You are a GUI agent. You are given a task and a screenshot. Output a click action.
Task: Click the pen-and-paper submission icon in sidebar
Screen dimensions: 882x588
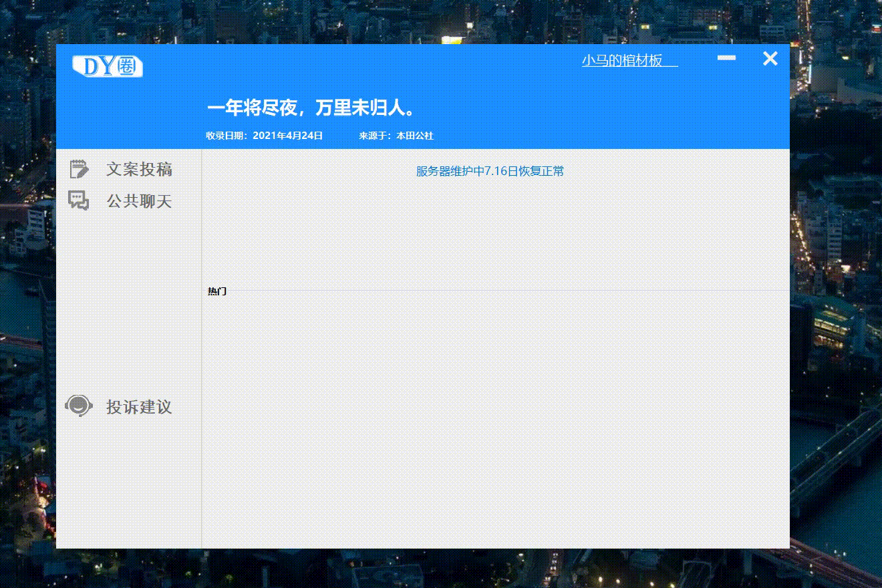pos(80,169)
